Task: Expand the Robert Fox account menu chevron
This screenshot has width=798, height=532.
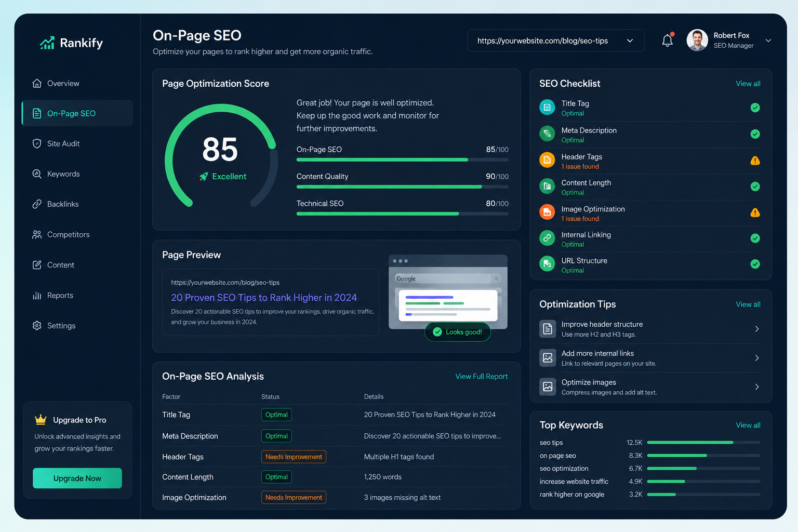Action: 768,41
